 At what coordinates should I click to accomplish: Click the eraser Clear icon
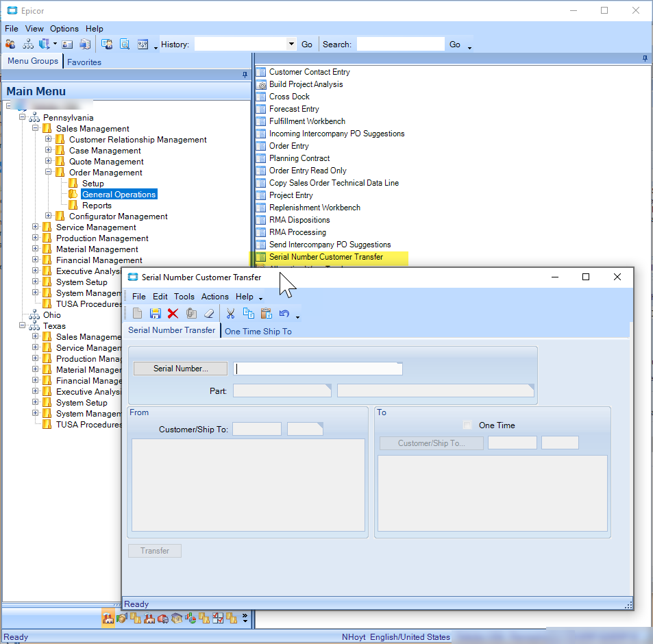pyautogui.click(x=209, y=314)
